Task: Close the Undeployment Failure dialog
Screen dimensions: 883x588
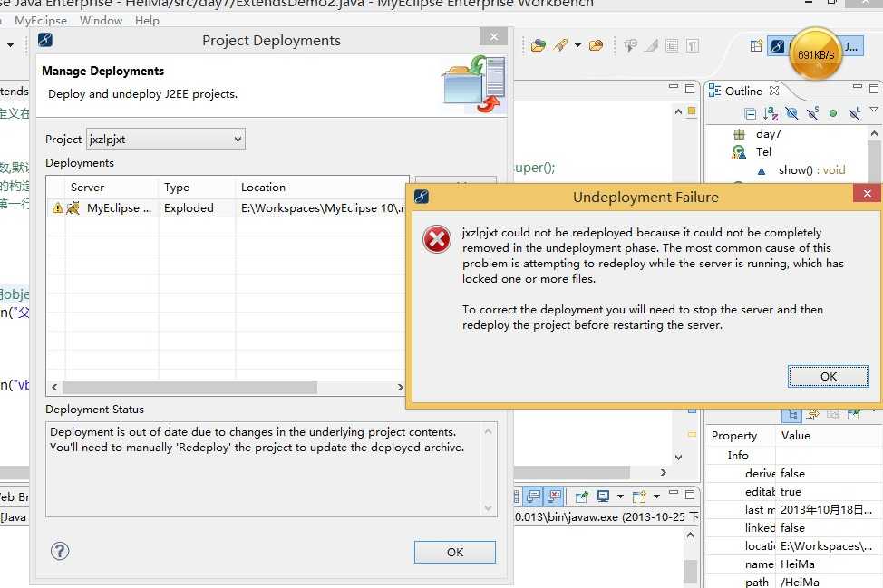Action: tap(868, 194)
